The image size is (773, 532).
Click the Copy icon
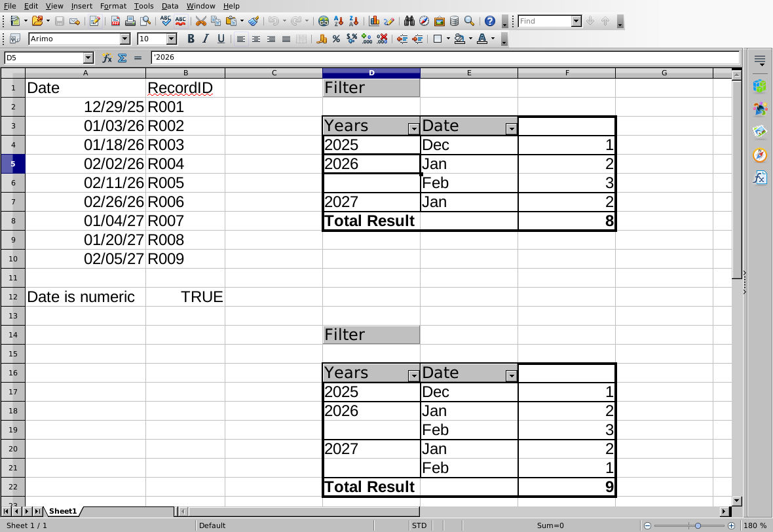tap(216, 21)
